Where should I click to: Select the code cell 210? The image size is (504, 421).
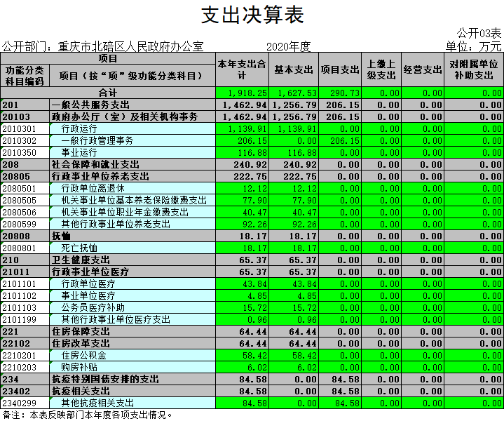[x=25, y=260]
